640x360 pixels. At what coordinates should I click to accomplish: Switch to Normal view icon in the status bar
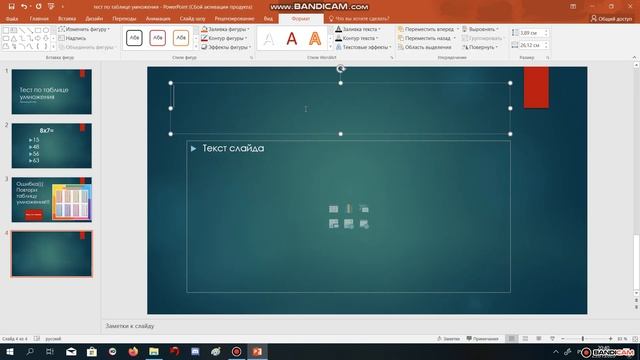click(x=511, y=339)
